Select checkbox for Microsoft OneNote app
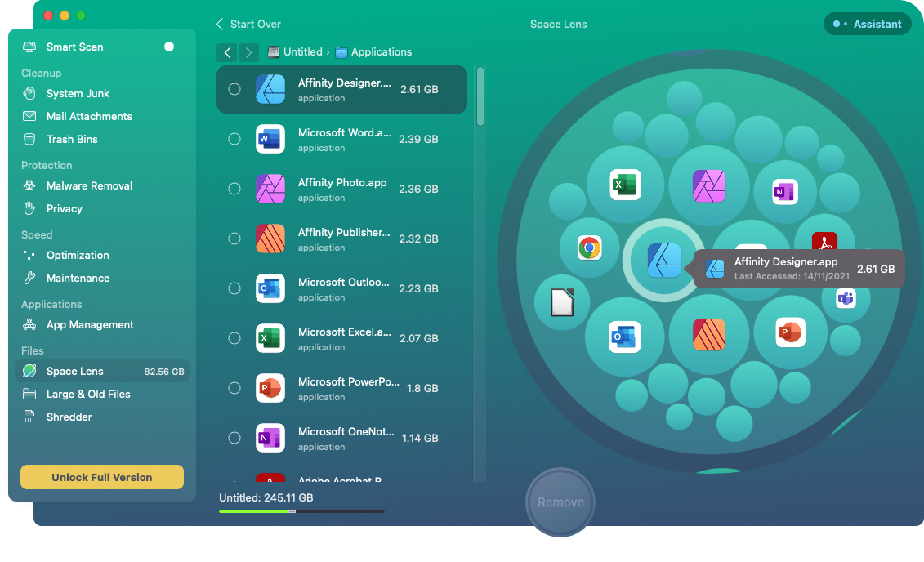 234,438
